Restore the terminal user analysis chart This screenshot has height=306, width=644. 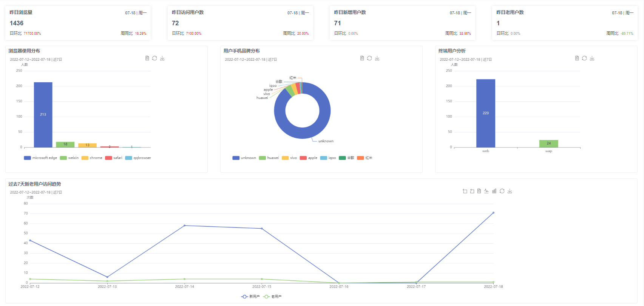(584, 58)
